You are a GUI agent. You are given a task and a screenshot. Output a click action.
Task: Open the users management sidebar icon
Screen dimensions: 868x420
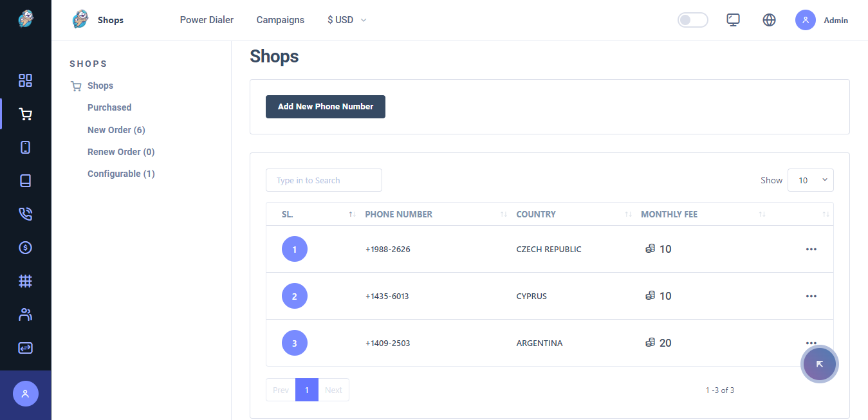click(x=25, y=314)
